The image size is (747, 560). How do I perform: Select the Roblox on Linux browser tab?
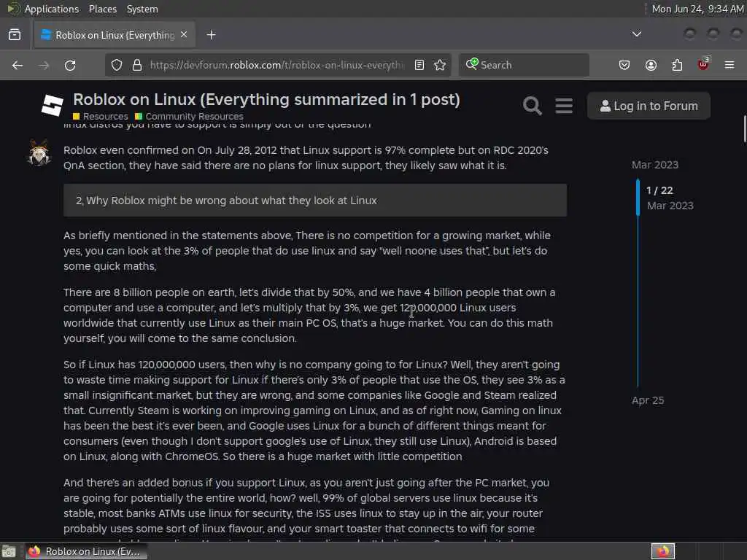[x=115, y=35]
